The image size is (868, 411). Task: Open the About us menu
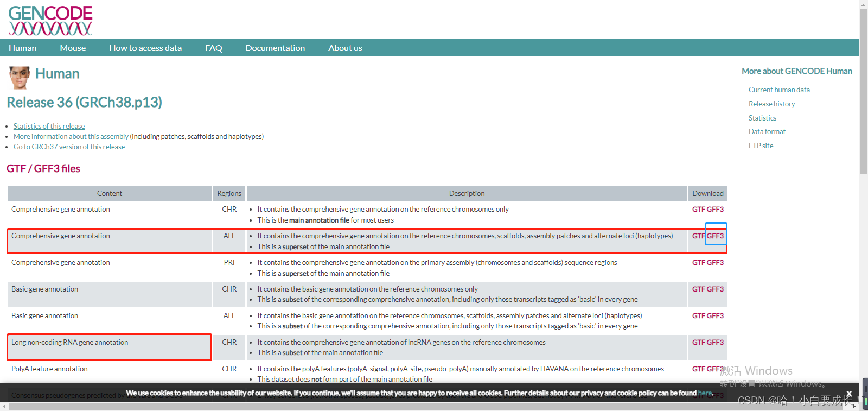tap(345, 48)
